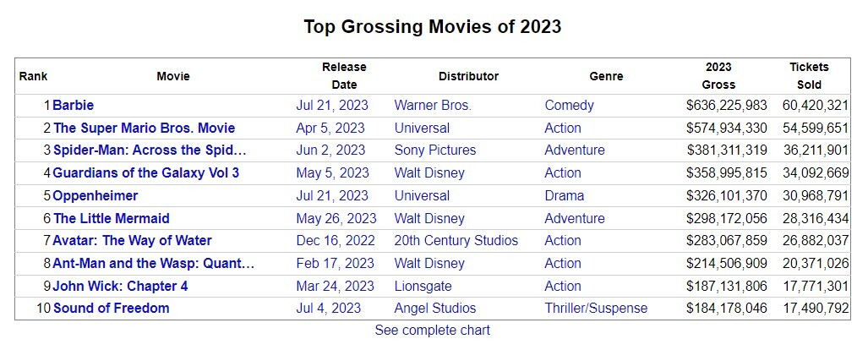Open the Barbie movie link

[x=74, y=106]
